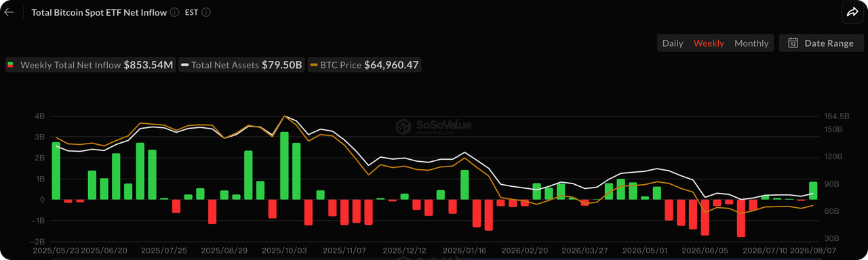Share chart with the arrow icon
The image size is (868, 260).
(852, 12)
